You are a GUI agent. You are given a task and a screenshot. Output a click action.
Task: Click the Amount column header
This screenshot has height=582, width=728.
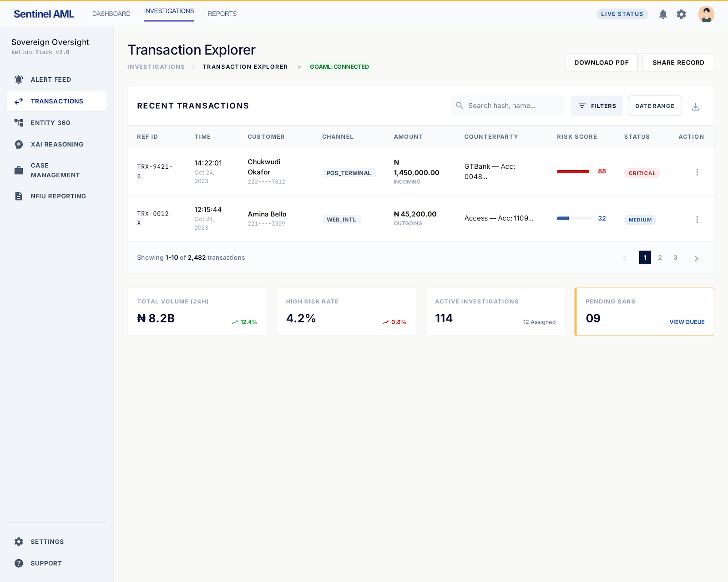(x=408, y=137)
